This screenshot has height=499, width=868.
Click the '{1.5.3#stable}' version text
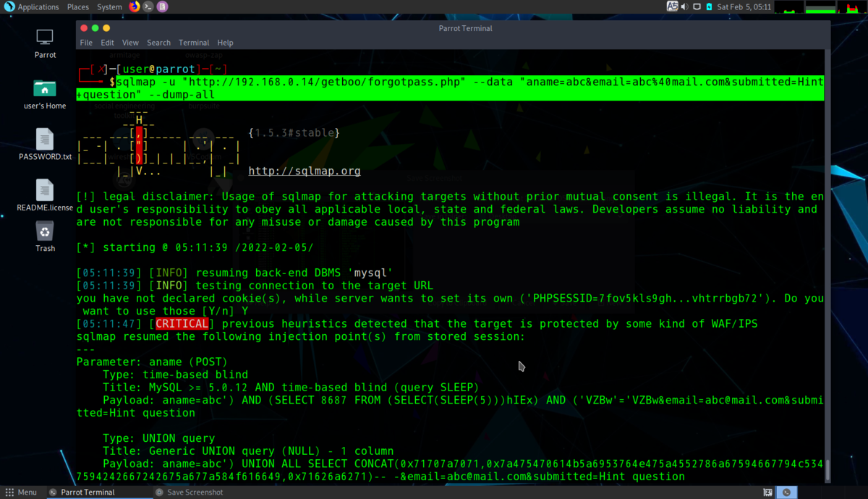[x=294, y=133]
